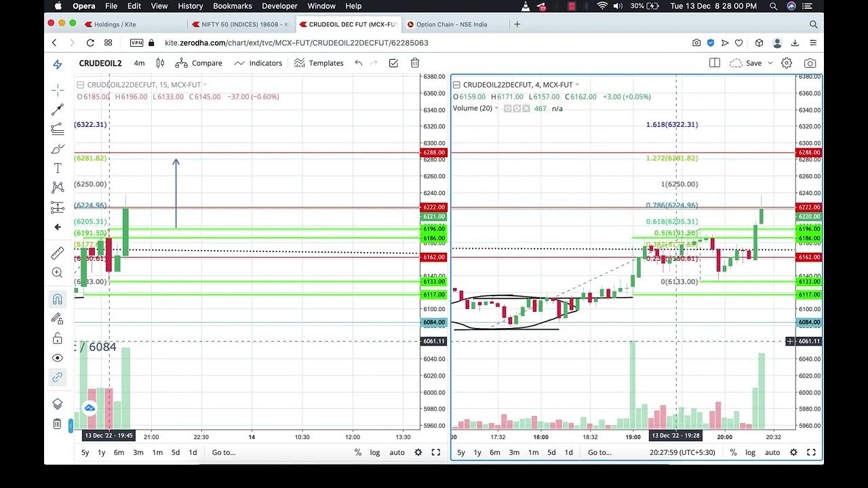Click the Kite lightning logo icon
Viewport: 868px width, 488px height.
pos(58,64)
